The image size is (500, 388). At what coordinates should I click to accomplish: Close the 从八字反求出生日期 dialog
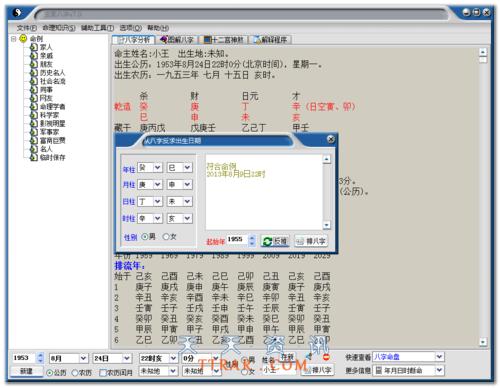click(331, 139)
